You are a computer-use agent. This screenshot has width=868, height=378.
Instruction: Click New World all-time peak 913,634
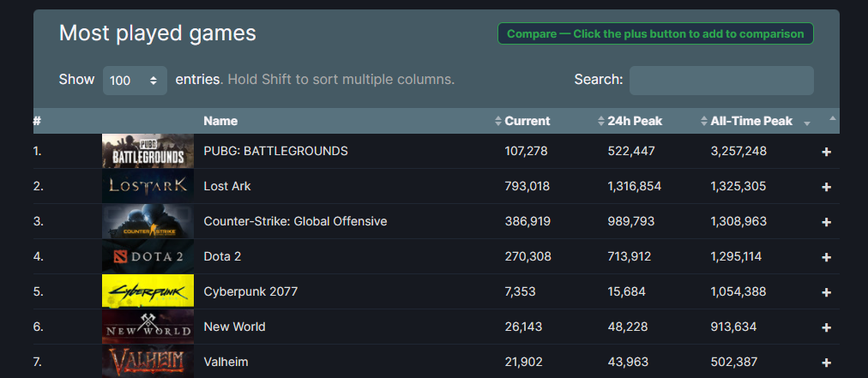tap(733, 327)
